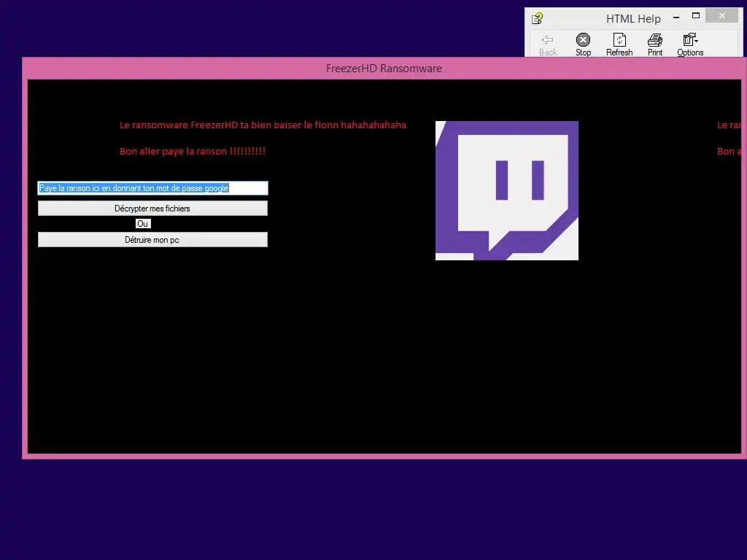Stop loading in HTML Help toolbar
Screen dimensions: 747x560
[583, 44]
